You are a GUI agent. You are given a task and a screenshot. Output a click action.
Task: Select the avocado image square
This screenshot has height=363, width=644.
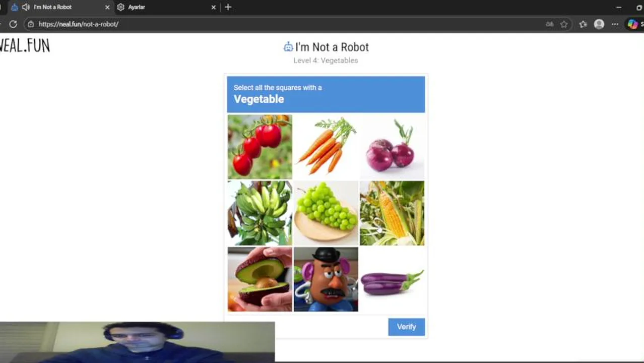coord(260,279)
